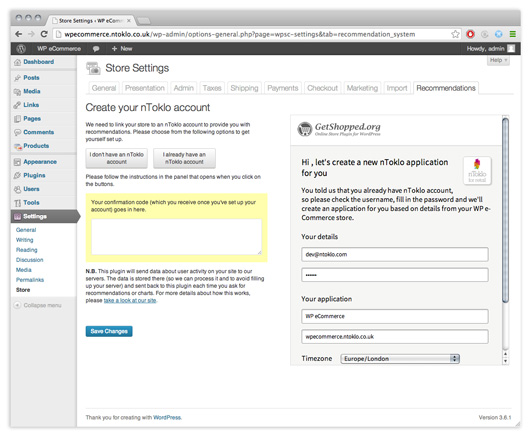Switch to the Marketing tab
This screenshot has height=436, width=530.
pos(362,88)
